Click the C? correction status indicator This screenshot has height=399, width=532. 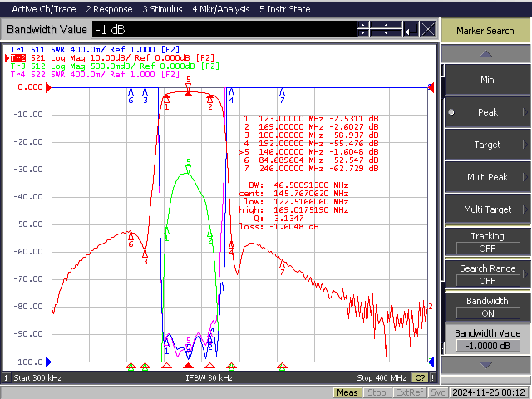[420, 377]
